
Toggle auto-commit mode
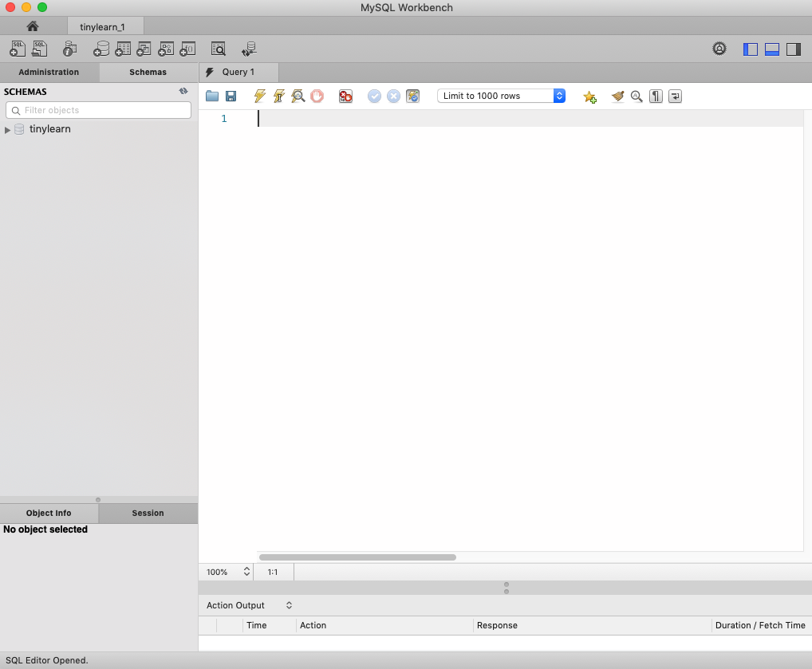[x=412, y=96]
